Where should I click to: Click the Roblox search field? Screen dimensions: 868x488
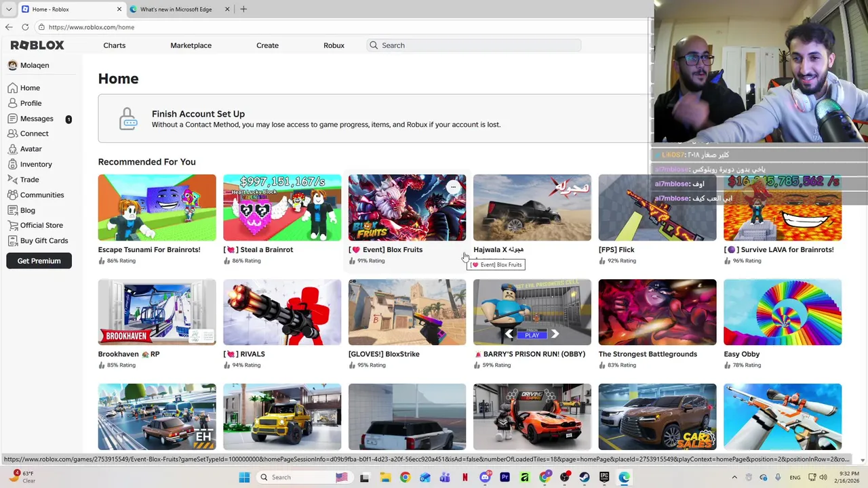click(474, 45)
